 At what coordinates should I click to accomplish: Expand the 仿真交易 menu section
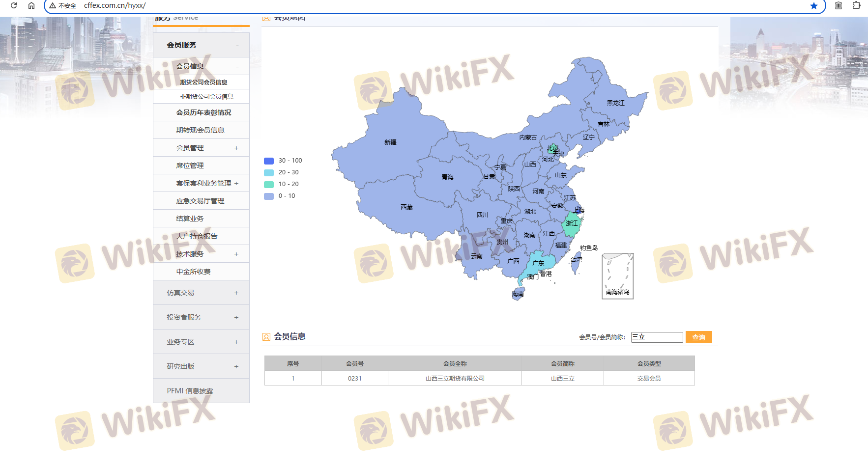(236, 293)
